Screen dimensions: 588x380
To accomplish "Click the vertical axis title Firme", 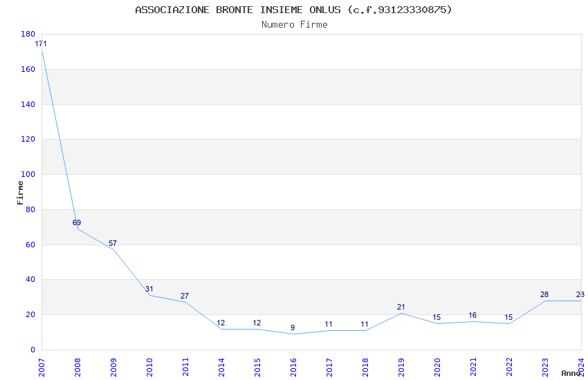I will click(x=20, y=193).
